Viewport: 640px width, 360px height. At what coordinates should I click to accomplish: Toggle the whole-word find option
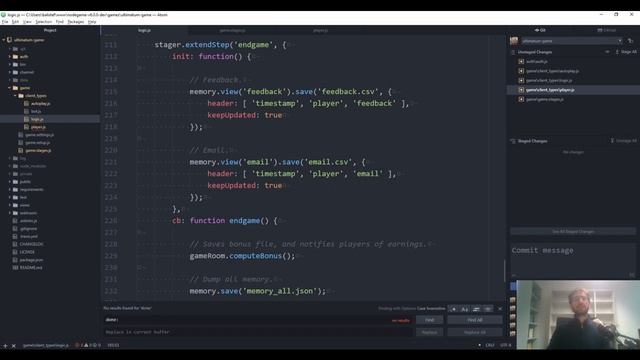tap(487, 309)
